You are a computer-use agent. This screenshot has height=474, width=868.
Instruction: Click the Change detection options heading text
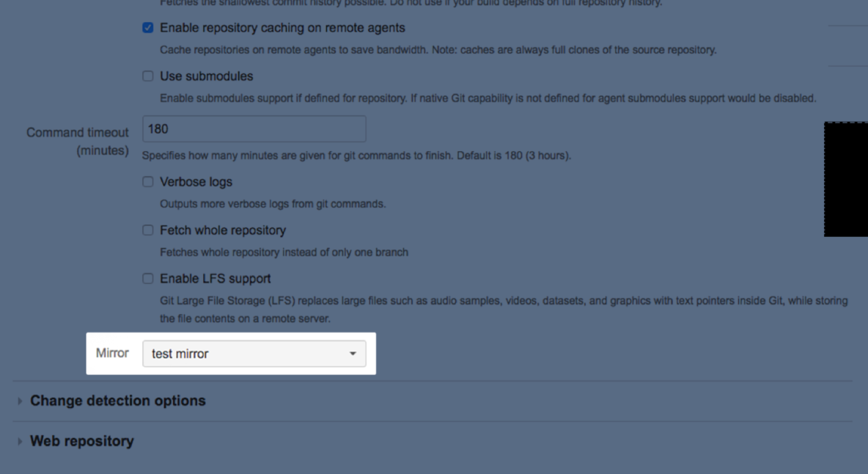pyautogui.click(x=117, y=401)
